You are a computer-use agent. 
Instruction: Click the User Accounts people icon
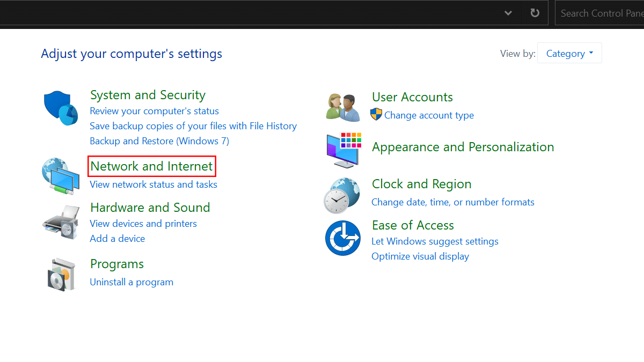point(343,107)
